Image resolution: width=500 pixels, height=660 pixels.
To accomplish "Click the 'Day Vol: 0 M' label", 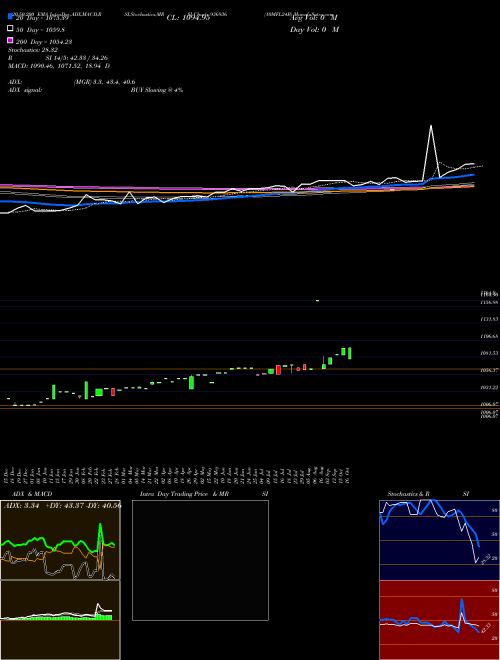I will tap(314, 30).
